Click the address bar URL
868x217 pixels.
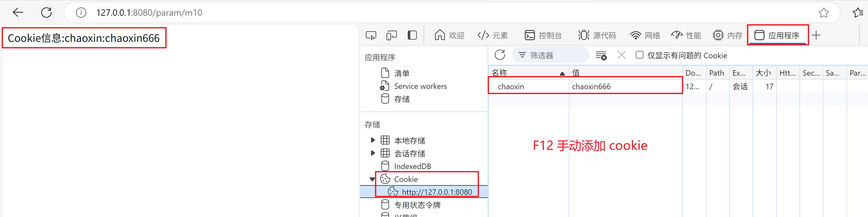coord(149,13)
